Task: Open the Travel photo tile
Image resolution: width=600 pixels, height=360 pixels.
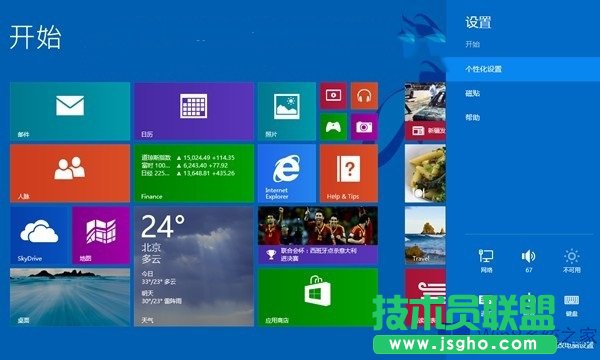Action: click(425, 235)
